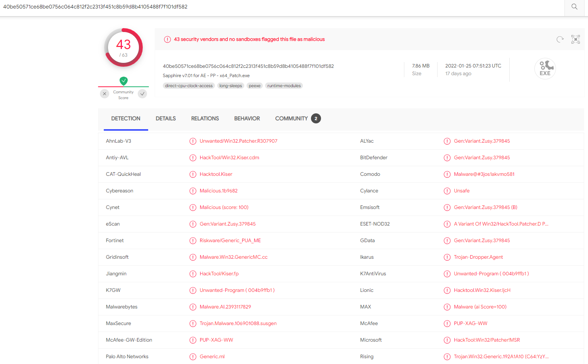Viewport: 588px width, 364px height.
Task: Switch to the DETAILS tab
Action: pos(166,119)
